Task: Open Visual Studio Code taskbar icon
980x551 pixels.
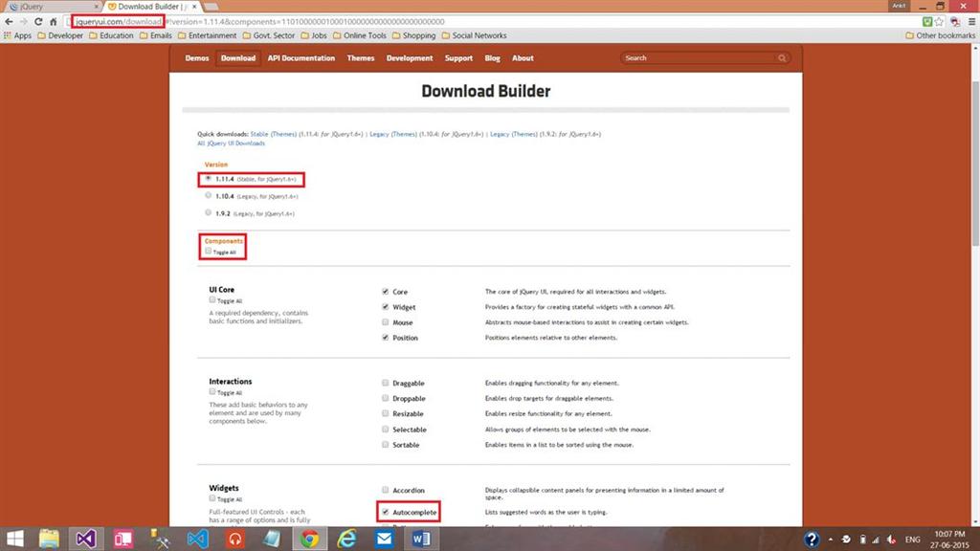Action: tap(197, 539)
